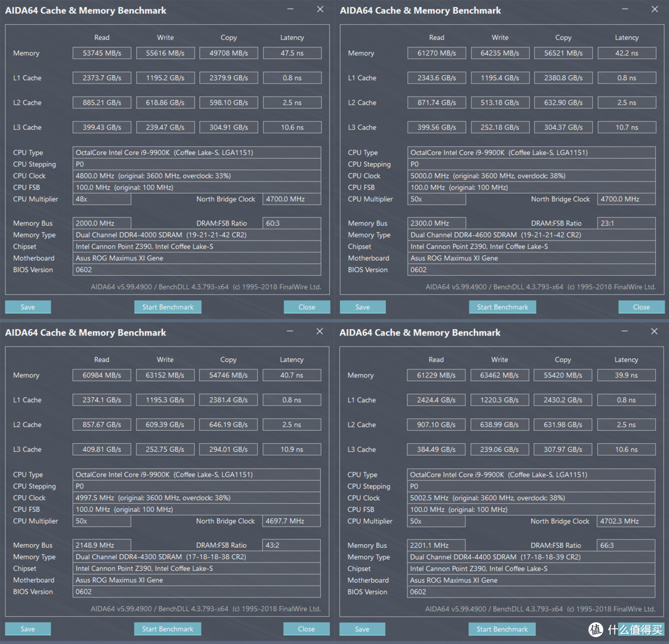
Task: Click the Dual Channel DDR4-4600 SDRAM field
Action: 531,235
